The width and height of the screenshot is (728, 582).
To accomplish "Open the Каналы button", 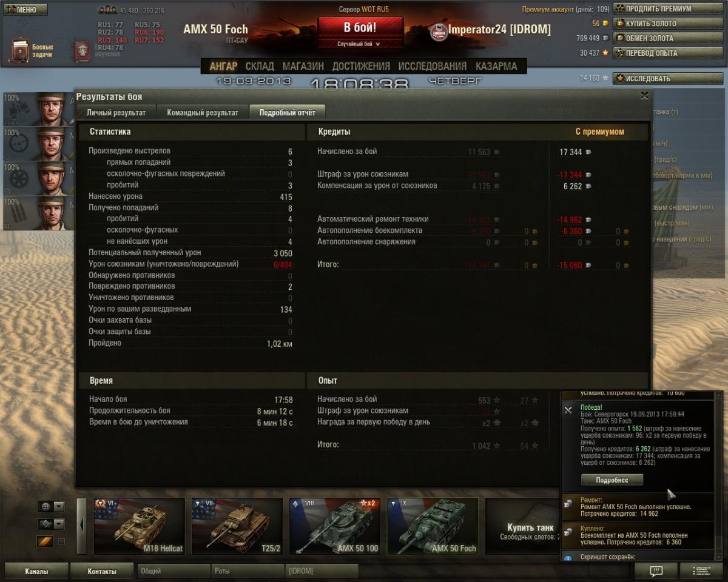I will click(36, 571).
